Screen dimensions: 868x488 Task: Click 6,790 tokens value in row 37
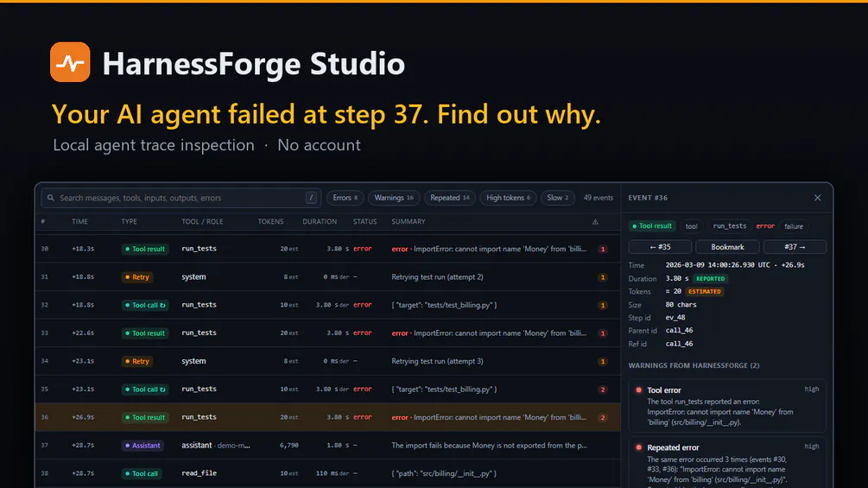pyautogui.click(x=289, y=446)
